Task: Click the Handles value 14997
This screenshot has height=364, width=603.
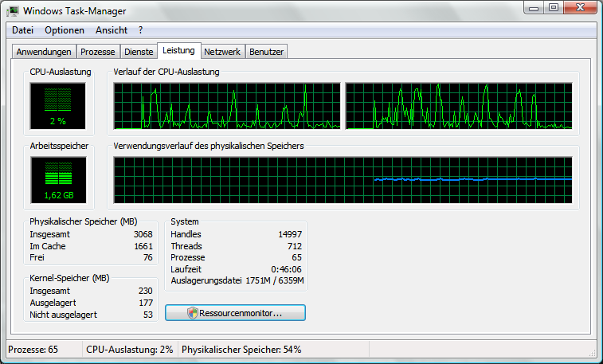Action: tap(290, 234)
